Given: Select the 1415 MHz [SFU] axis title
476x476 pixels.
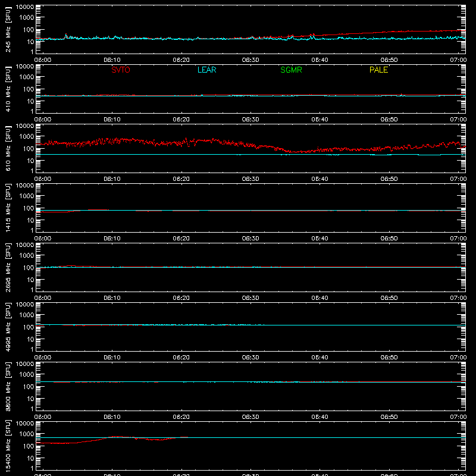Looking at the screenshot, I should (8, 208).
